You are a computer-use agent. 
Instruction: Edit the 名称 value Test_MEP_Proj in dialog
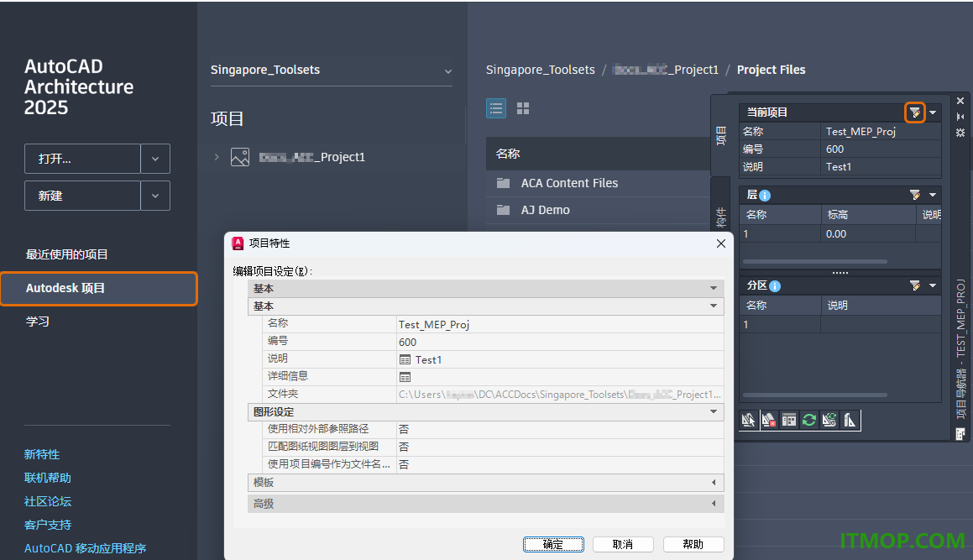[560, 325]
